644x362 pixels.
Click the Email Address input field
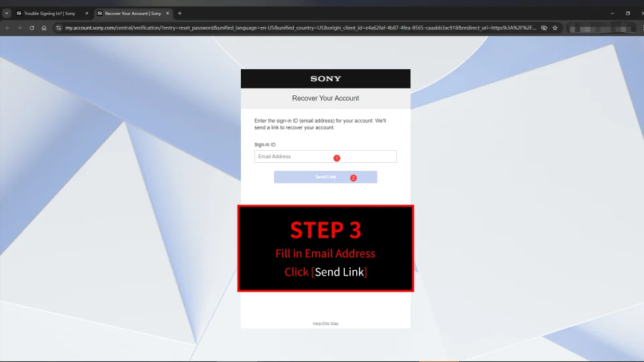click(x=325, y=157)
